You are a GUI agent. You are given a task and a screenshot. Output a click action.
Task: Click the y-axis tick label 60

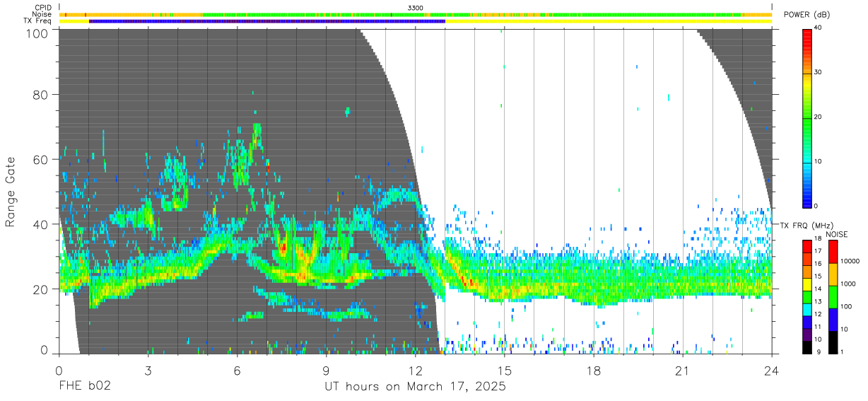[x=41, y=159]
